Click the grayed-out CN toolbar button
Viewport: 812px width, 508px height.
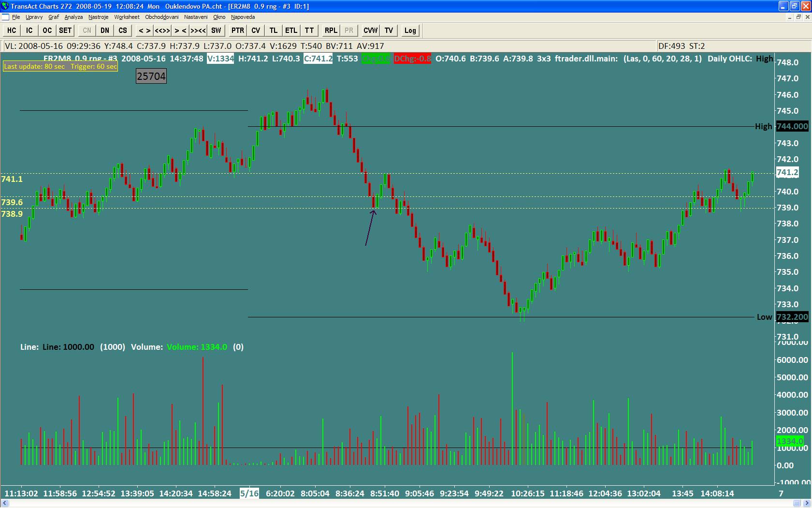[x=87, y=30]
